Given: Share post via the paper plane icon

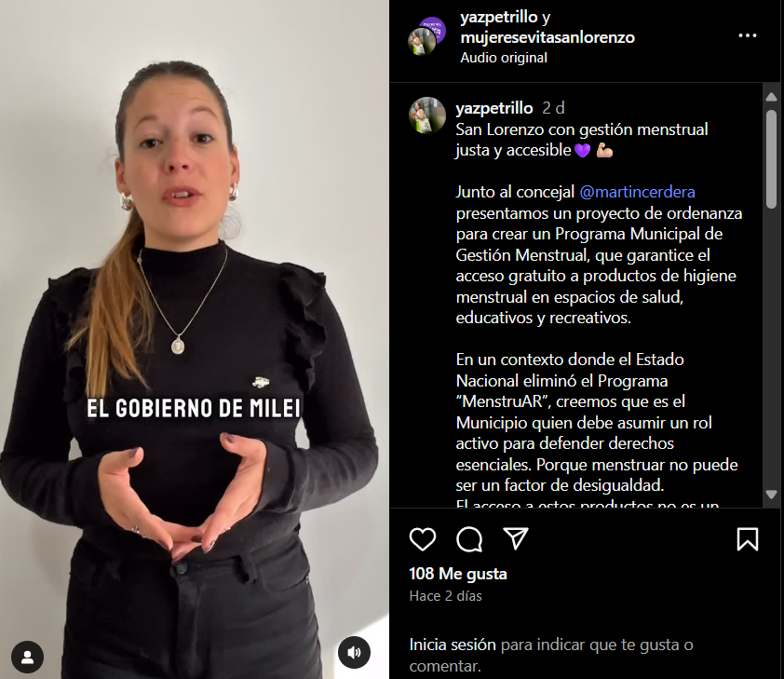Looking at the screenshot, I should [516, 538].
